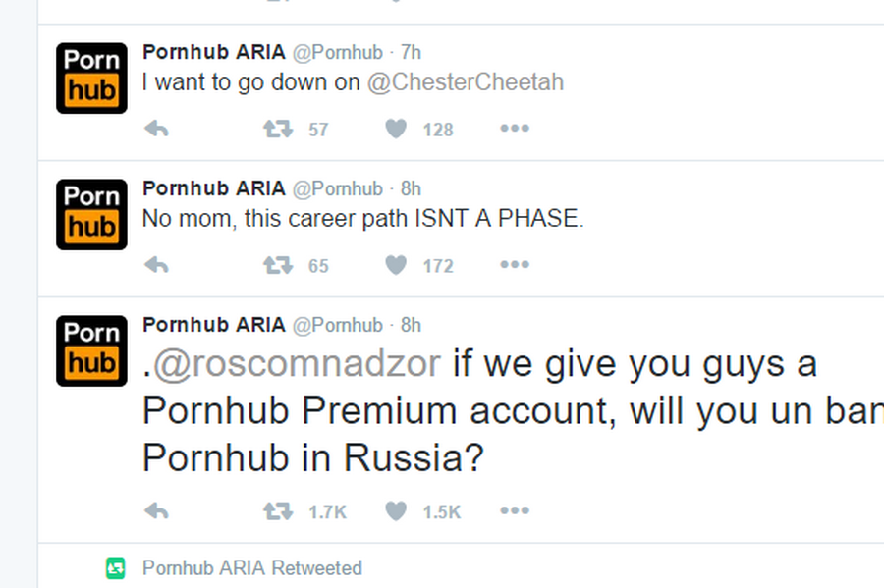Like the career path tweet

395,265
